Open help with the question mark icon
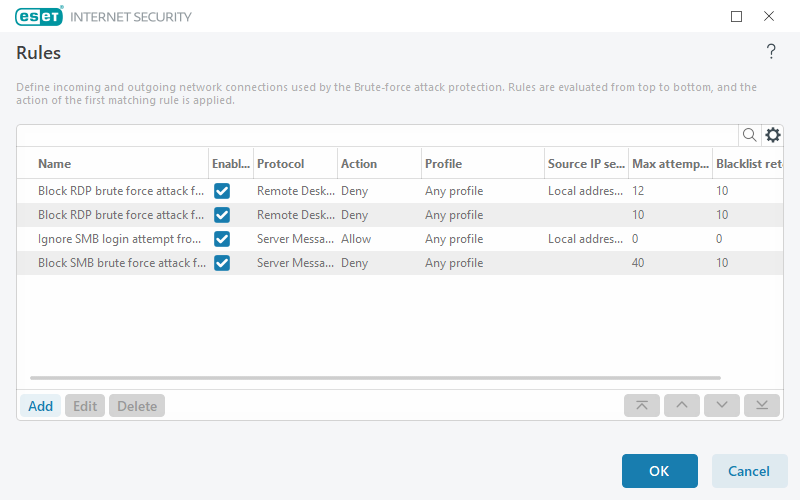The width and height of the screenshot is (800, 500). click(x=771, y=52)
